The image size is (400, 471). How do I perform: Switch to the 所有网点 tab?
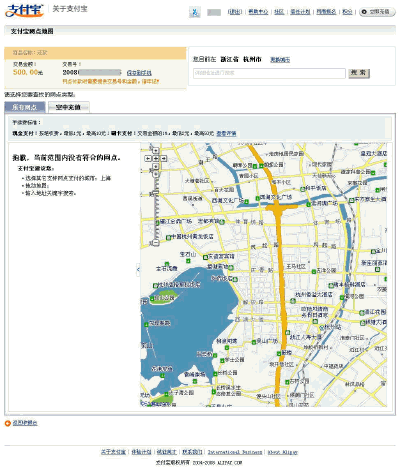(x=25, y=107)
